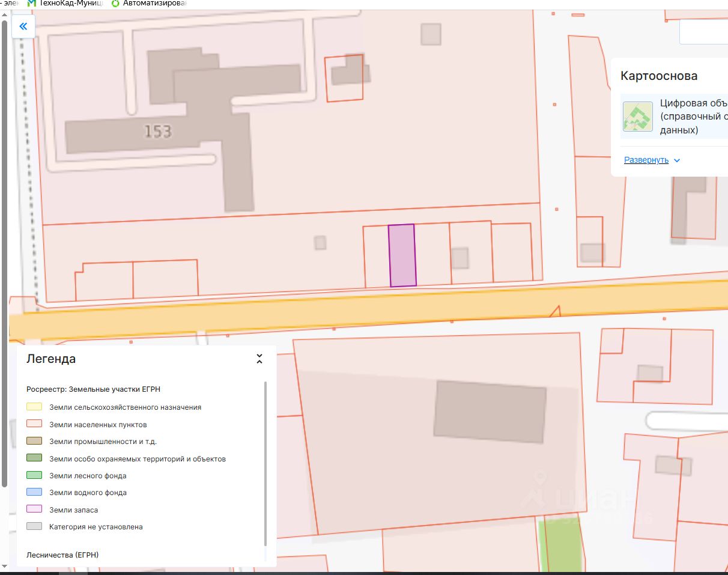Click 'Земли запаса' label
The image size is (728, 575).
73,510
